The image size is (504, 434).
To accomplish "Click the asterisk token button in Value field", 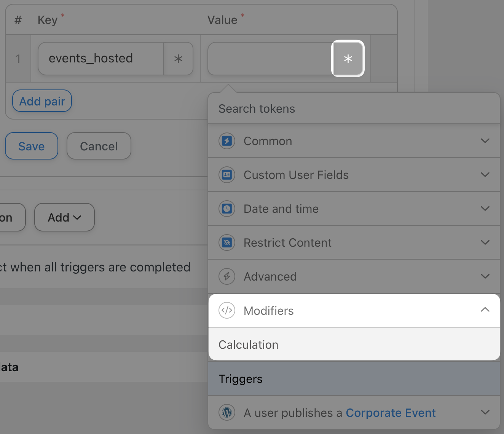I will [348, 59].
